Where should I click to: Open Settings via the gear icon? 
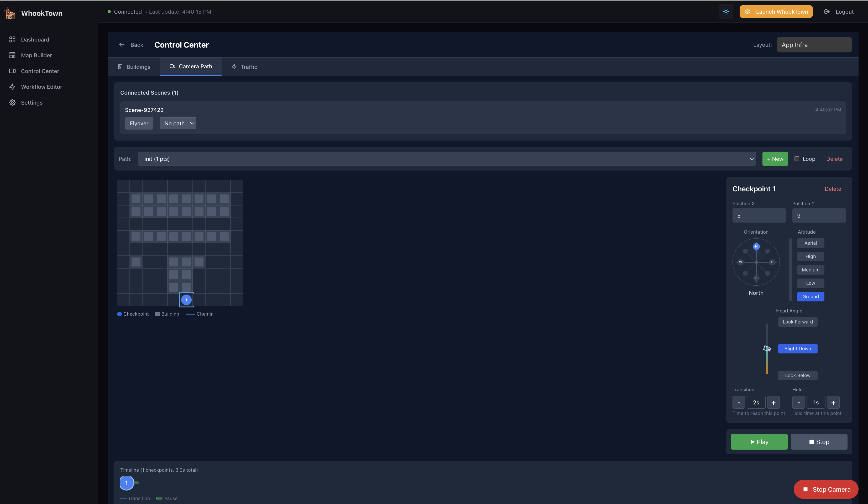click(x=12, y=102)
